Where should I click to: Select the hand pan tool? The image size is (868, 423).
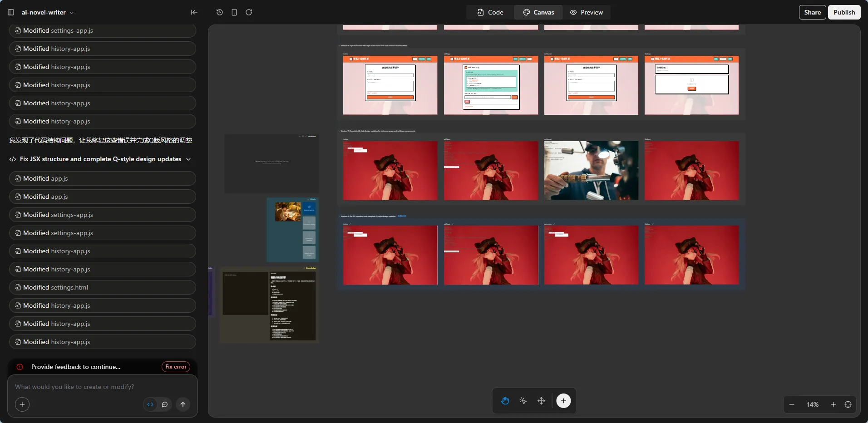(505, 401)
